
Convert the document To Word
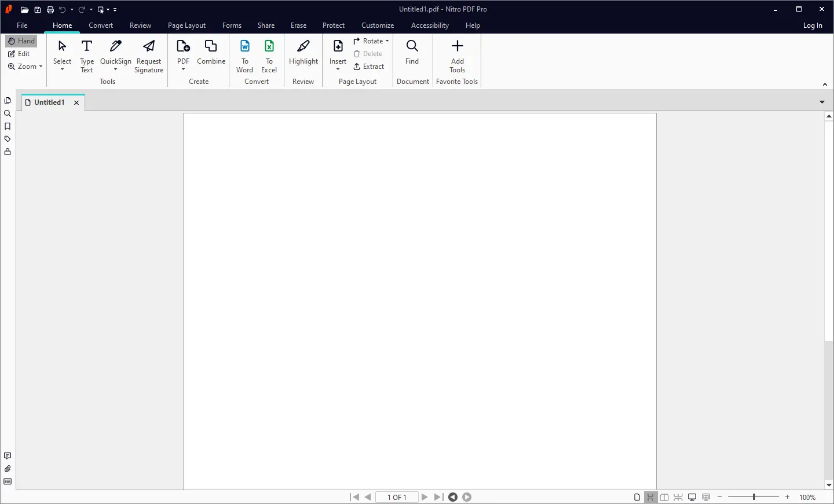pos(244,56)
